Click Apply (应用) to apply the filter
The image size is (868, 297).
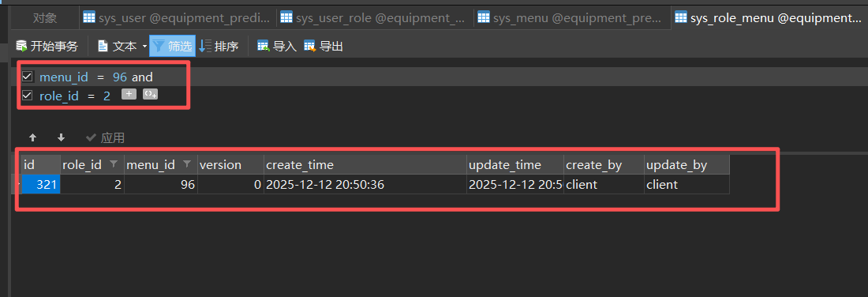(105, 137)
